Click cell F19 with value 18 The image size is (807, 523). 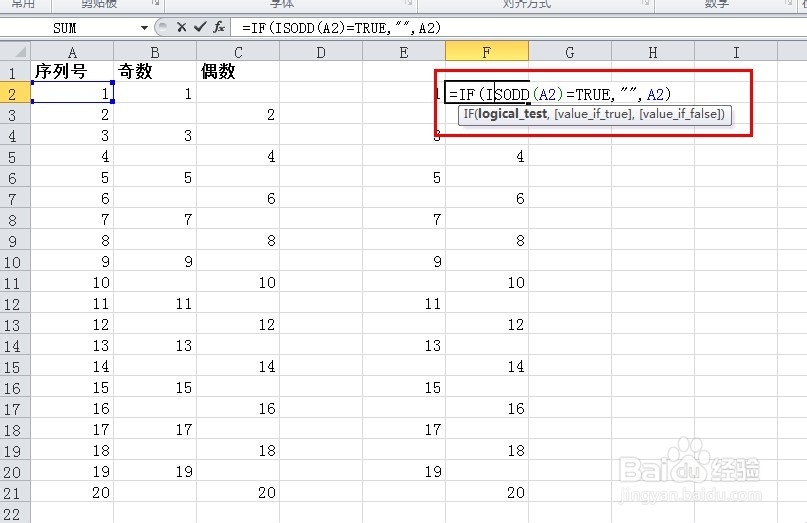487,450
